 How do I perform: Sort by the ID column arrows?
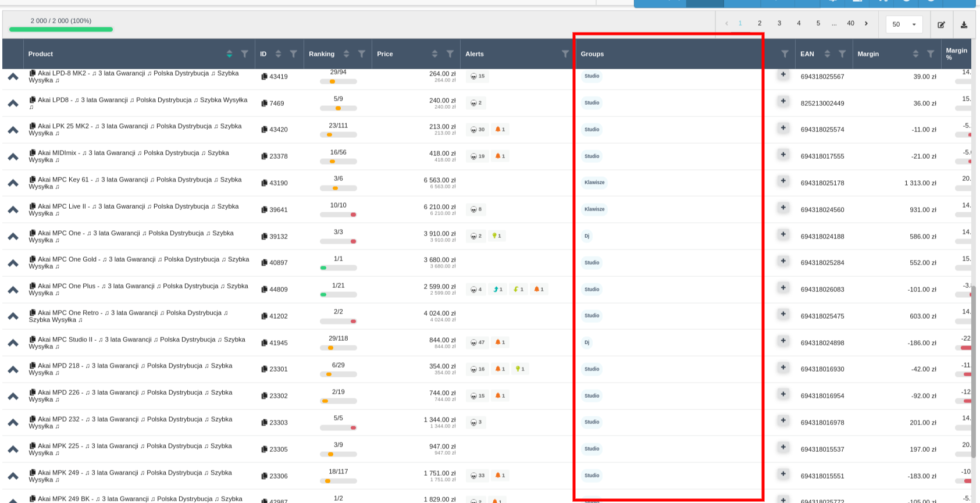278,54
